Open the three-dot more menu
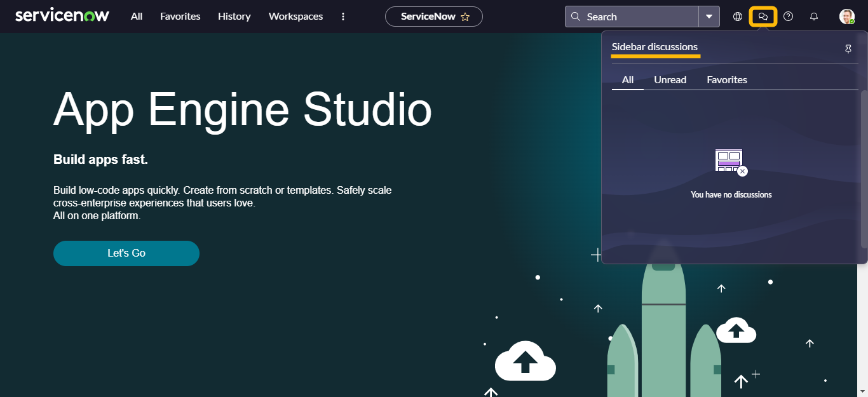 point(343,17)
